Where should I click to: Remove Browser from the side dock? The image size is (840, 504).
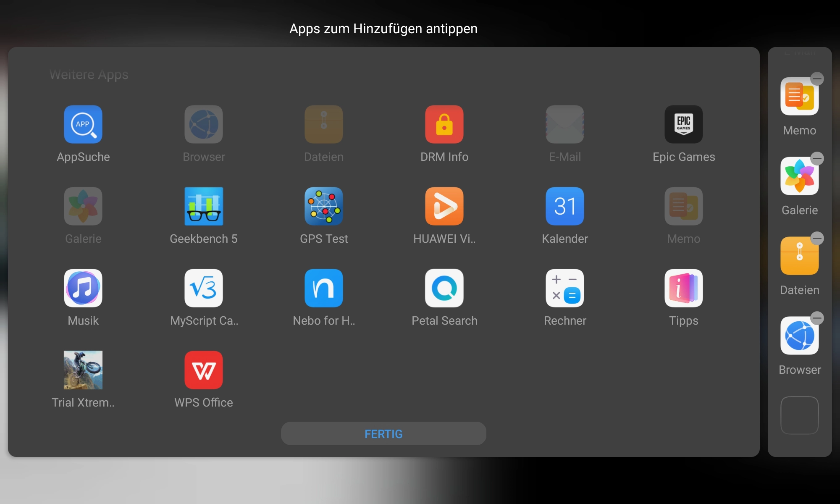pyautogui.click(x=817, y=318)
